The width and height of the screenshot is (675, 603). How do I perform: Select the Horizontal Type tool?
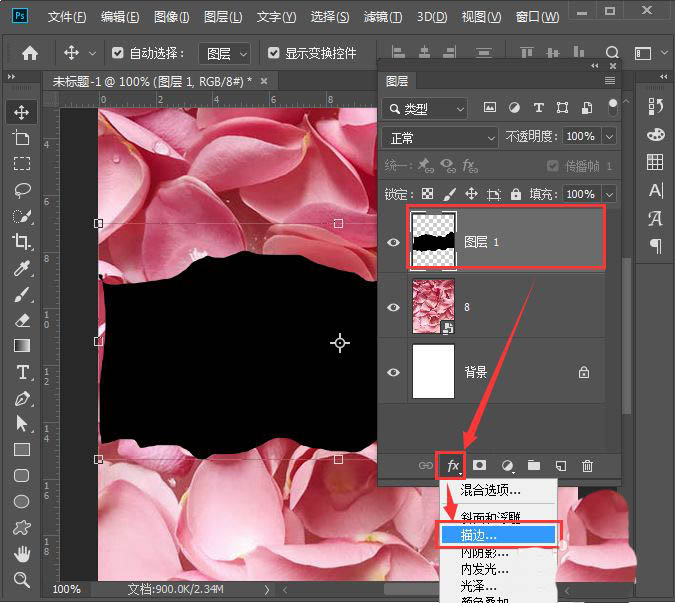point(22,372)
